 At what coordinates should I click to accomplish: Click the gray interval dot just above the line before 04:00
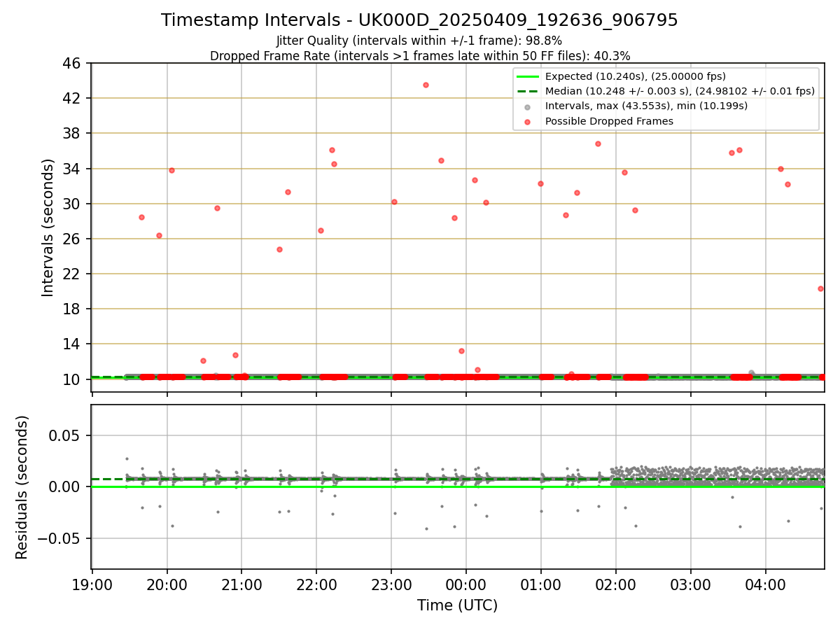751,373
